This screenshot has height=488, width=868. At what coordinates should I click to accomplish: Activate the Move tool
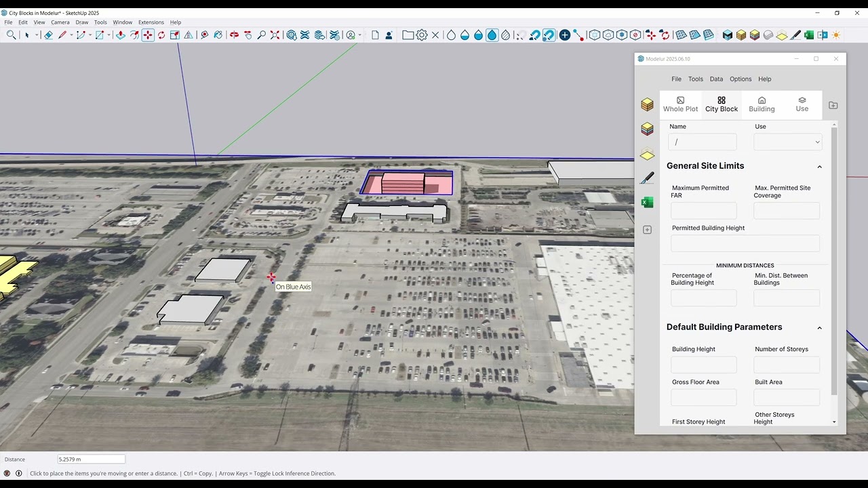pos(148,35)
